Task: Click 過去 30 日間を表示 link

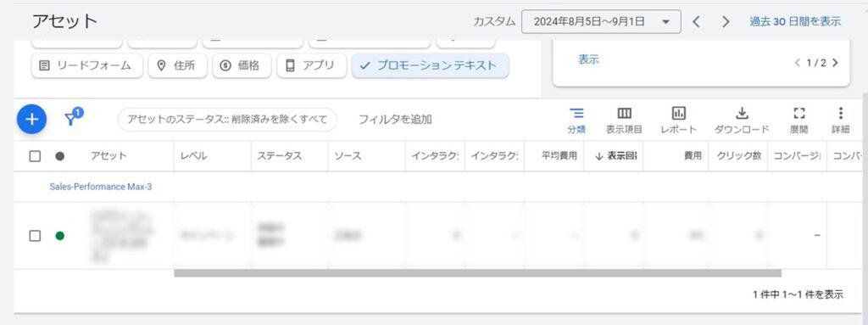Action: pyautogui.click(x=795, y=21)
